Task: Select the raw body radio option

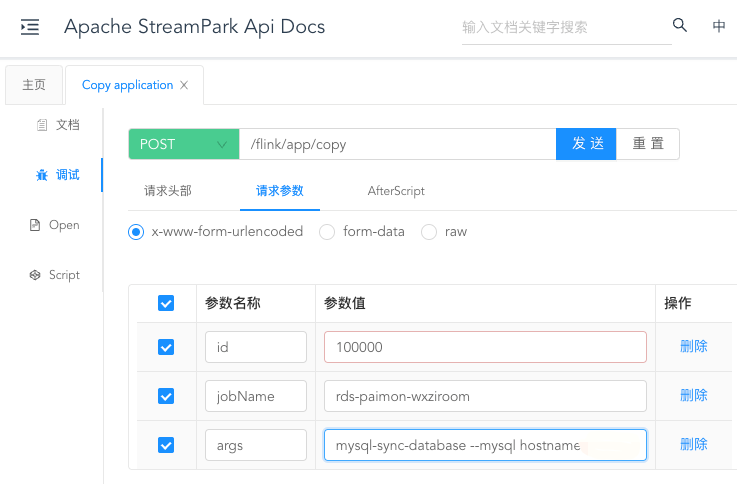Action: tap(429, 232)
